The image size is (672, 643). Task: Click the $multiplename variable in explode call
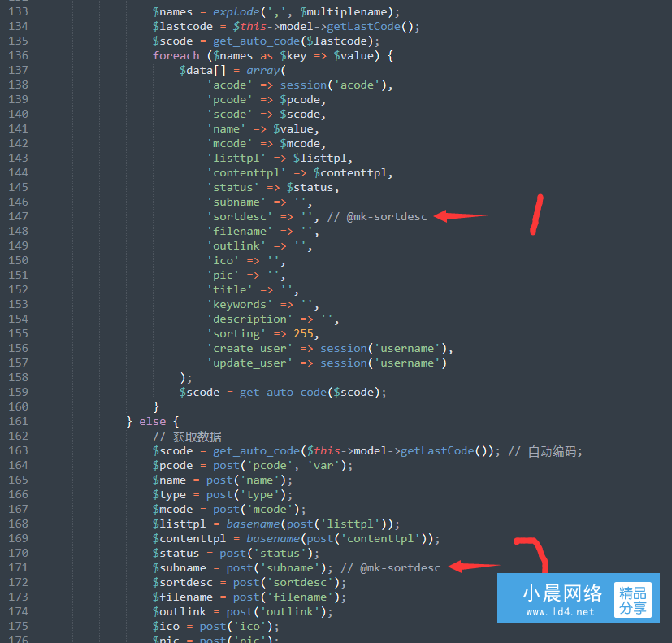pos(343,12)
